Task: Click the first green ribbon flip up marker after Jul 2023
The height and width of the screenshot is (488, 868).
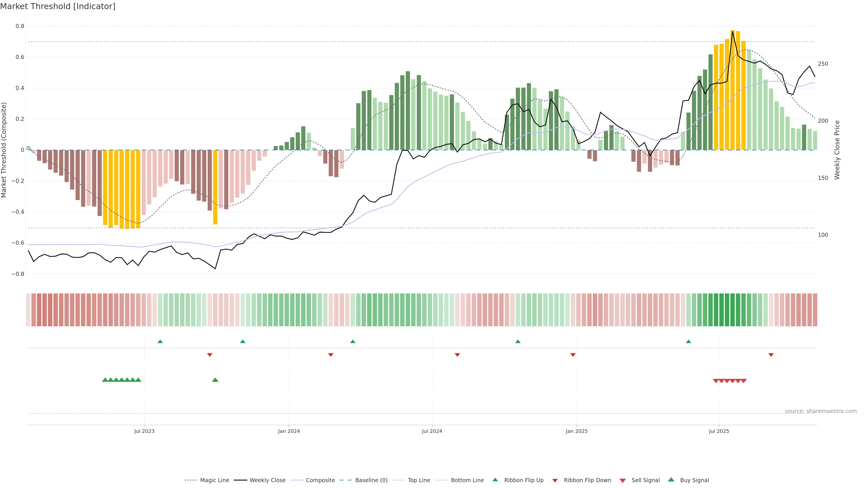Action: 160,342
